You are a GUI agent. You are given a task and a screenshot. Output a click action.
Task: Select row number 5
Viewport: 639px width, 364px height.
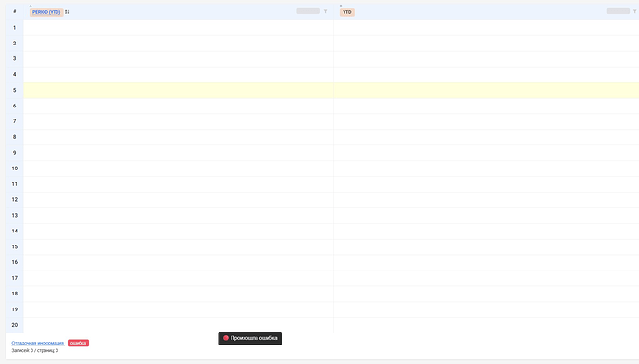(x=15, y=90)
